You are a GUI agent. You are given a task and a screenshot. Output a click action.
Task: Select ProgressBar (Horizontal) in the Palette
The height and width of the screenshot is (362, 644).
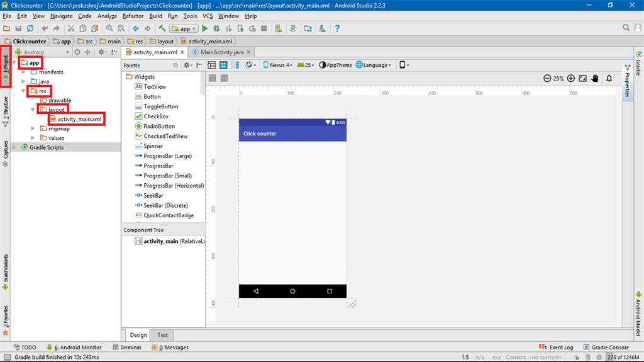coord(169,186)
